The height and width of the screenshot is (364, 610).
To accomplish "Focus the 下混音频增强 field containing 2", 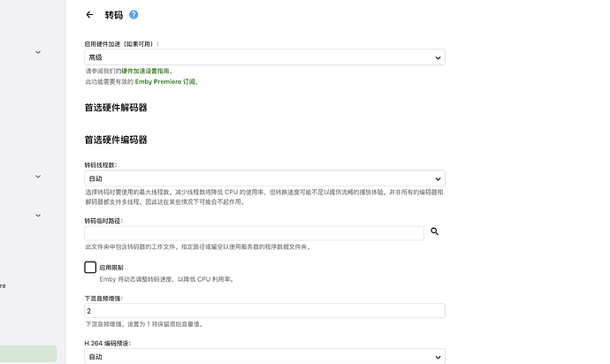I will pyautogui.click(x=264, y=311).
